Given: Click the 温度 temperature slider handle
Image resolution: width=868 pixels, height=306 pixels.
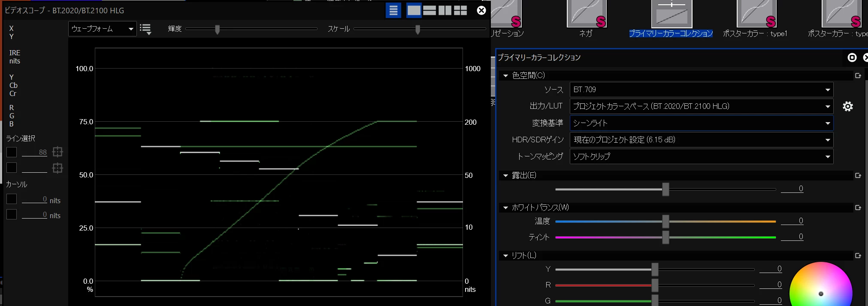Looking at the screenshot, I should tap(665, 221).
